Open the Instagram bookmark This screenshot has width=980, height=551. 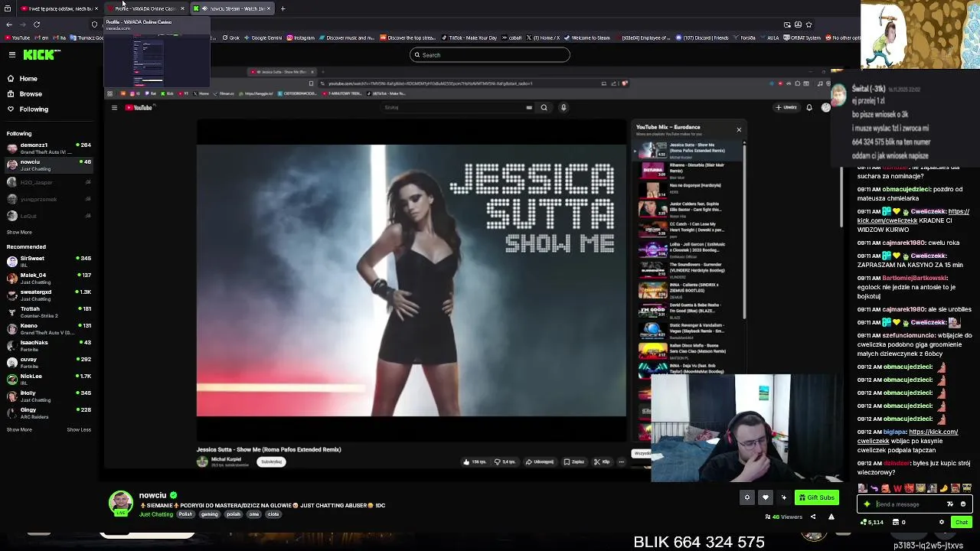(x=300, y=37)
